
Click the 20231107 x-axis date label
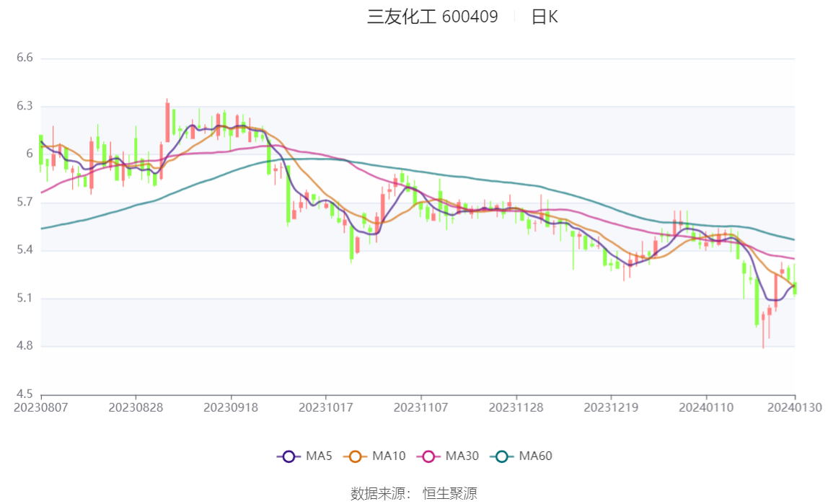[421, 407]
